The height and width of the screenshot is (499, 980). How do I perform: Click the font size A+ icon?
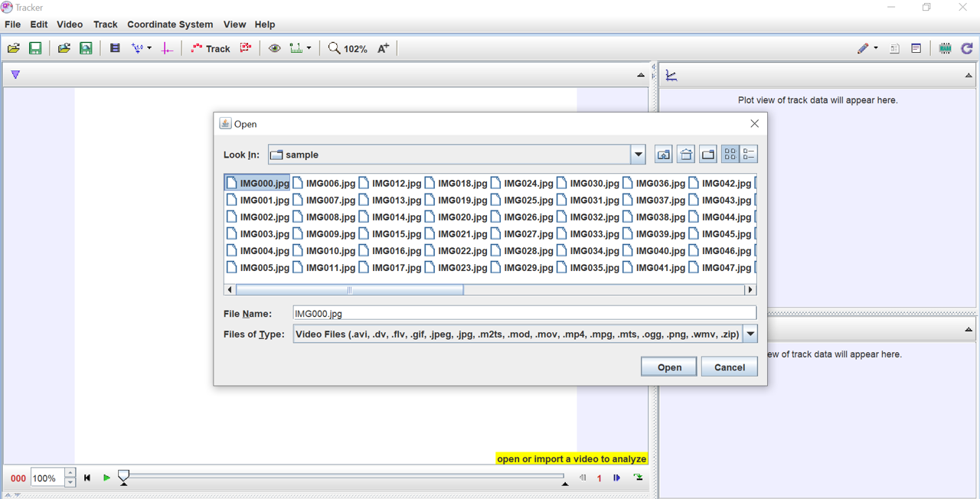tap(384, 48)
